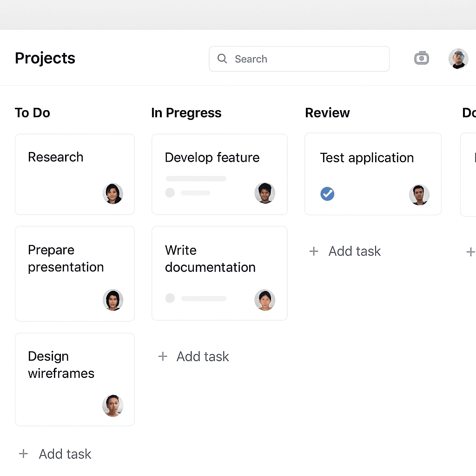Click the assignee avatar on Write documentation
Screen dimensions: 476x476
(264, 300)
